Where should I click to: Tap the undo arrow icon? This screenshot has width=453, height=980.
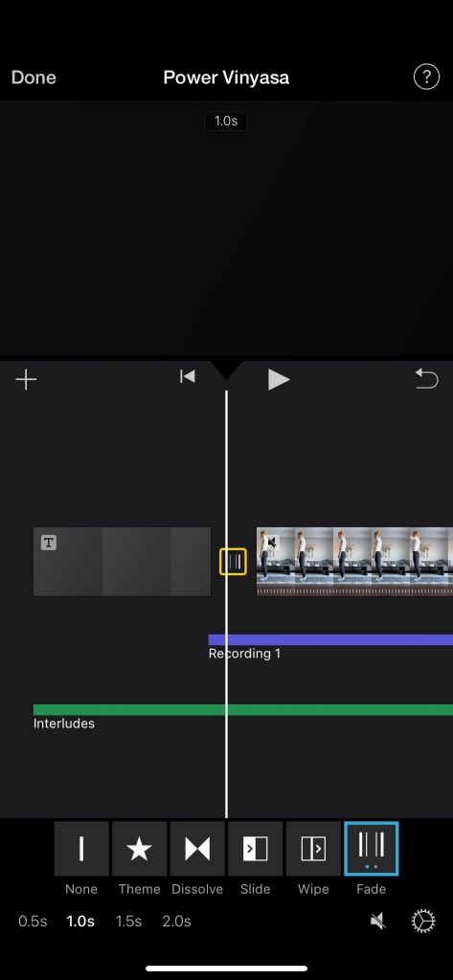point(427,379)
